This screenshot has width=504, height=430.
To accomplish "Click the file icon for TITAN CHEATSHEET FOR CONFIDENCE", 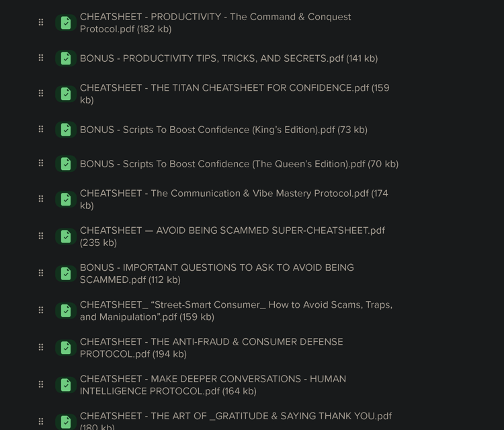I will pyautogui.click(x=65, y=94).
